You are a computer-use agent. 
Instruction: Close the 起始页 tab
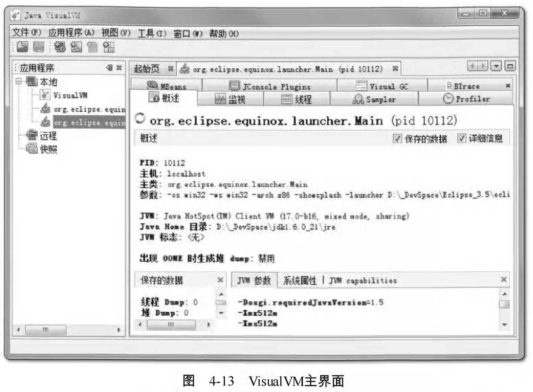[171, 68]
